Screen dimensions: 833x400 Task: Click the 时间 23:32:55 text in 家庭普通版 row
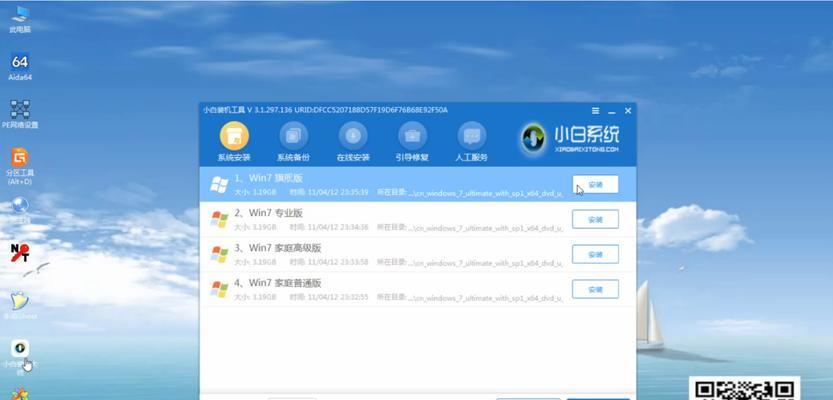(328, 297)
